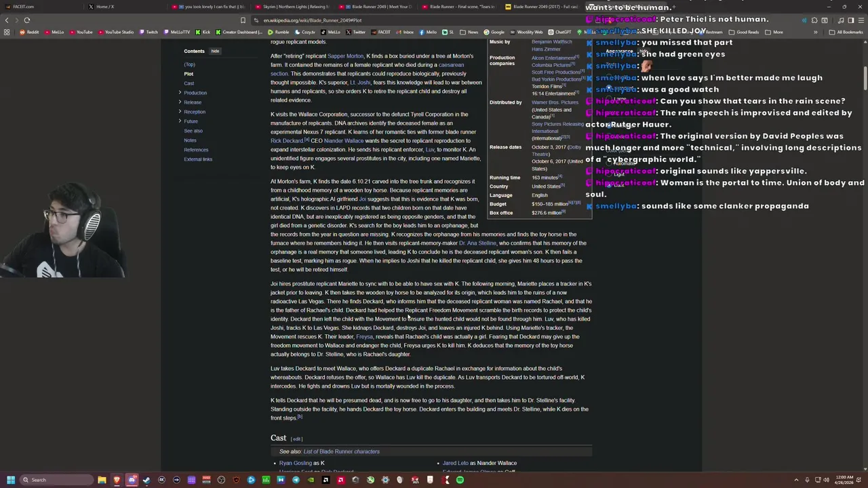Open List of Blade Runner characters

pos(341,451)
